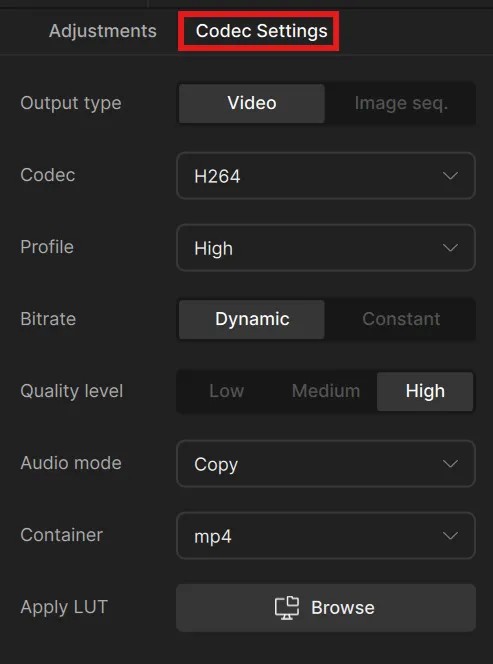Open the Codec dropdown showing H264
Screen dimensions: 493x664
tap(326, 176)
